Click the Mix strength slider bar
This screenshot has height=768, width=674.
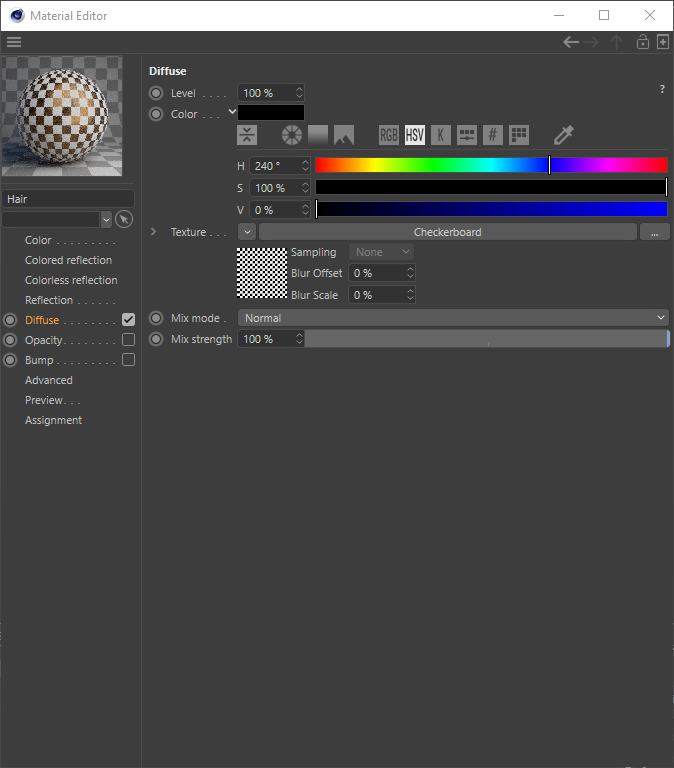point(486,339)
